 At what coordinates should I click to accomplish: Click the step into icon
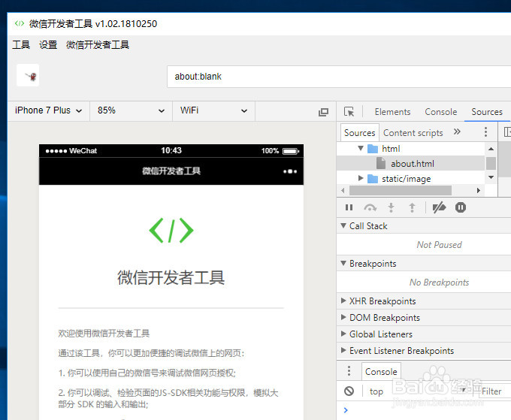pyautogui.click(x=391, y=207)
